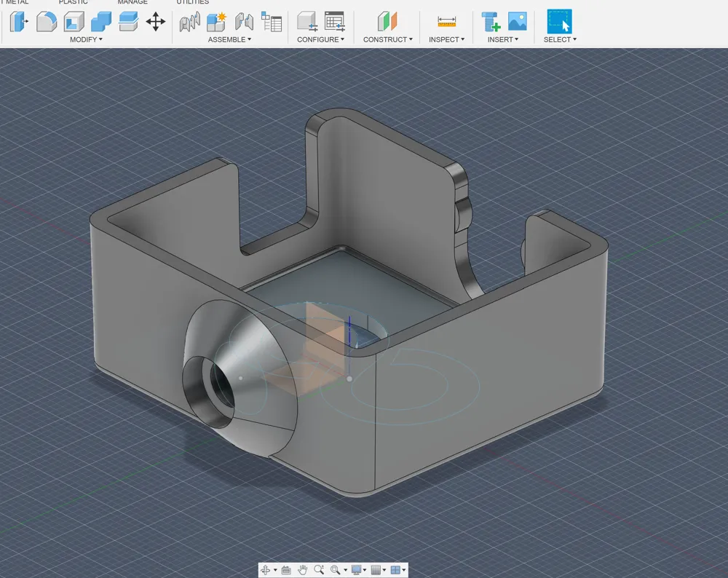Select the Combine bodies tool
728x578 pixels.
click(x=101, y=21)
